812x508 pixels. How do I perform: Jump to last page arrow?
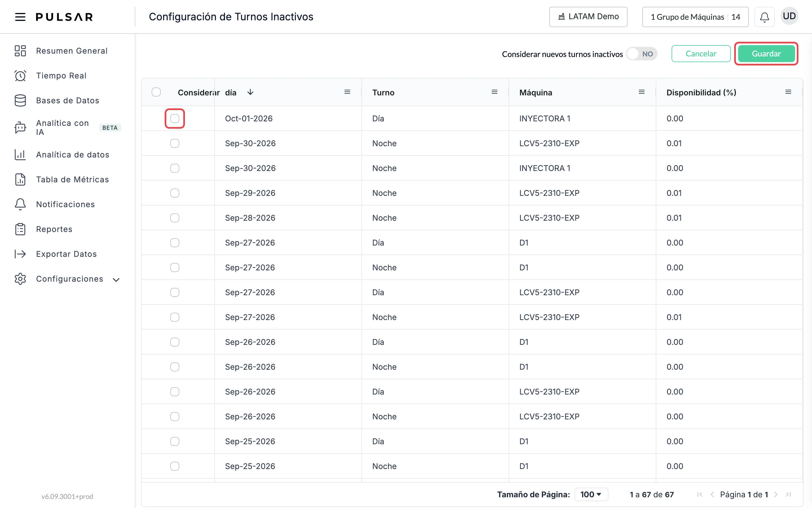click(x=789, y=494)
